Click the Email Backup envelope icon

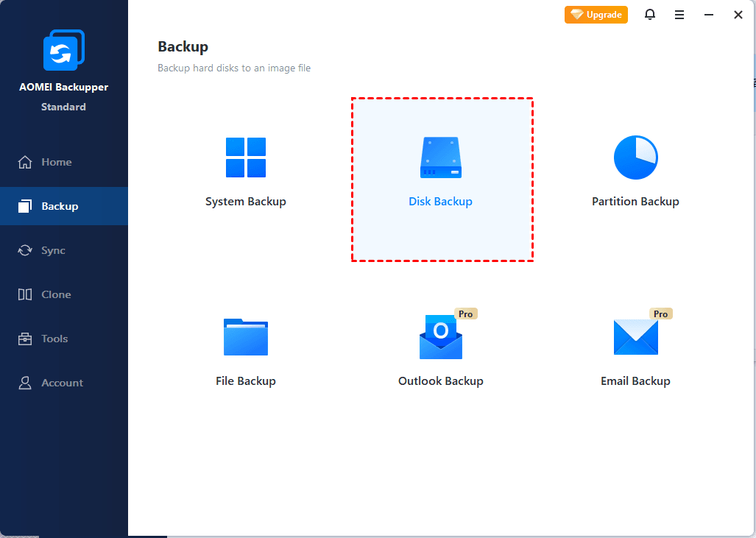(x=635, y=337)
